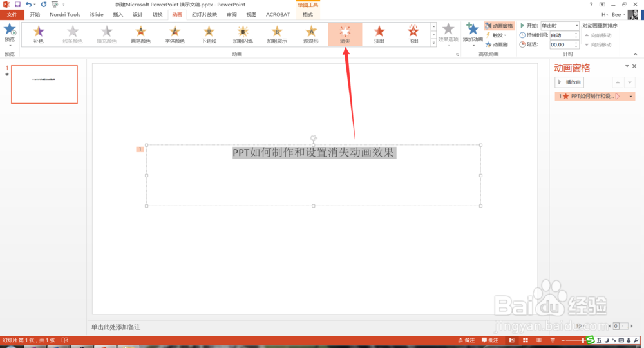Screen dimensions: 644x348
Task: Switch to the iSlide tab
Action: click(x=97, y=14)
